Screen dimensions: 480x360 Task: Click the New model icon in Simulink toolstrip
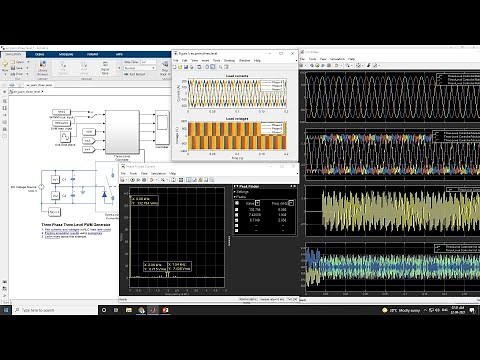tap(4, 64)
